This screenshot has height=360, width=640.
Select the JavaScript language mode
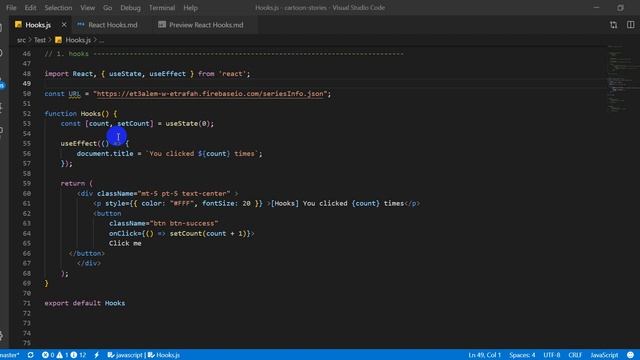click(x=604, y=355)
